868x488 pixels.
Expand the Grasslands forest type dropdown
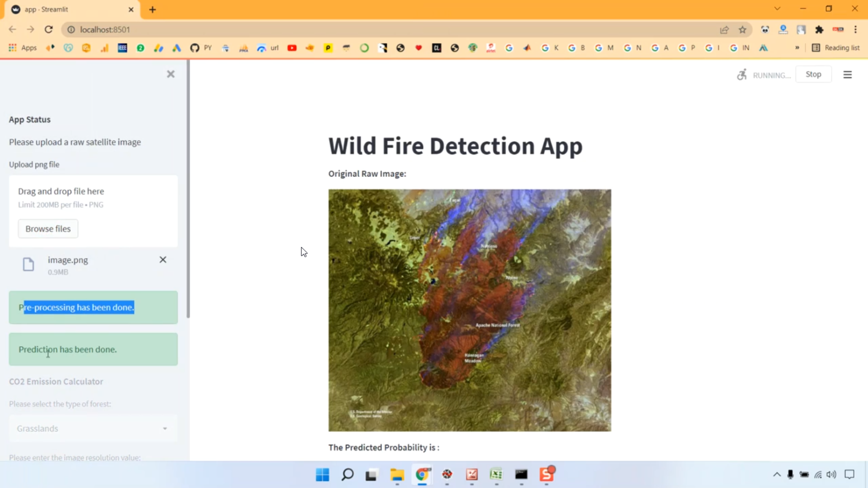point(93,428)
